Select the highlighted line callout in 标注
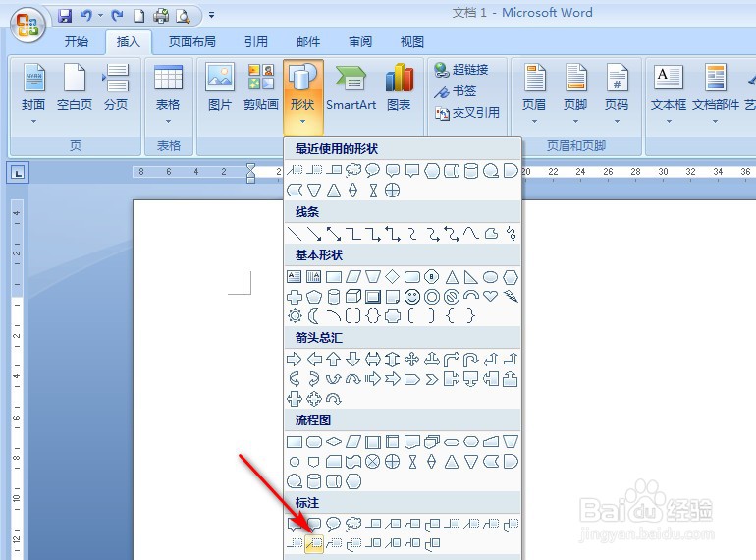The height and width of the screenshot is (560, 756). (314, 543)
